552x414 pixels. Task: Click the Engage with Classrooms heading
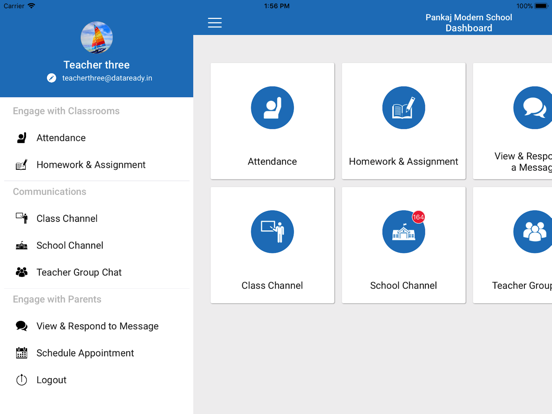pos(66,111)
